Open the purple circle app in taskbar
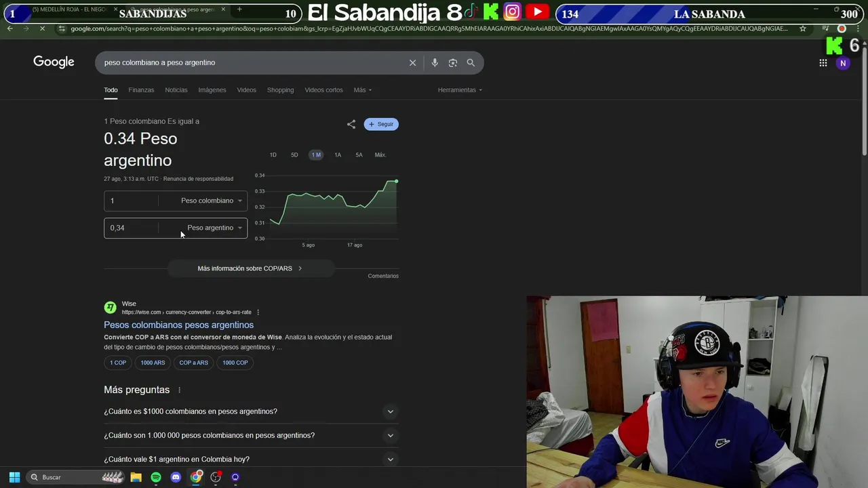This screenshot has height=488, width=868. [x=235, y=477]
